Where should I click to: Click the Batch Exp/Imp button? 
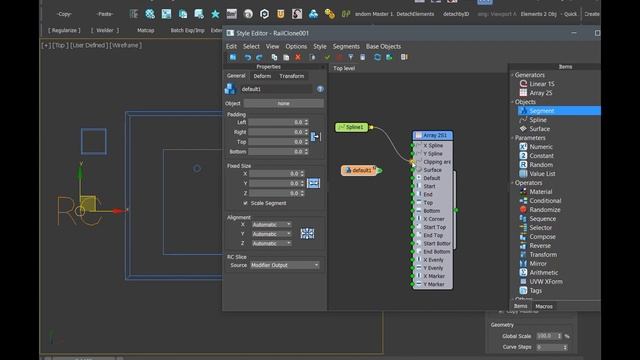pos(187,30)
